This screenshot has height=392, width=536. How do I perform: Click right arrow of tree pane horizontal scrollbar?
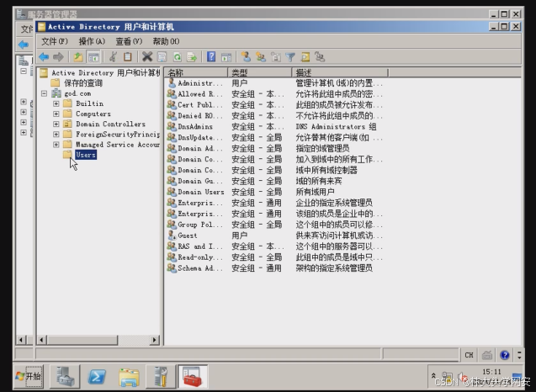pos(155,340)
